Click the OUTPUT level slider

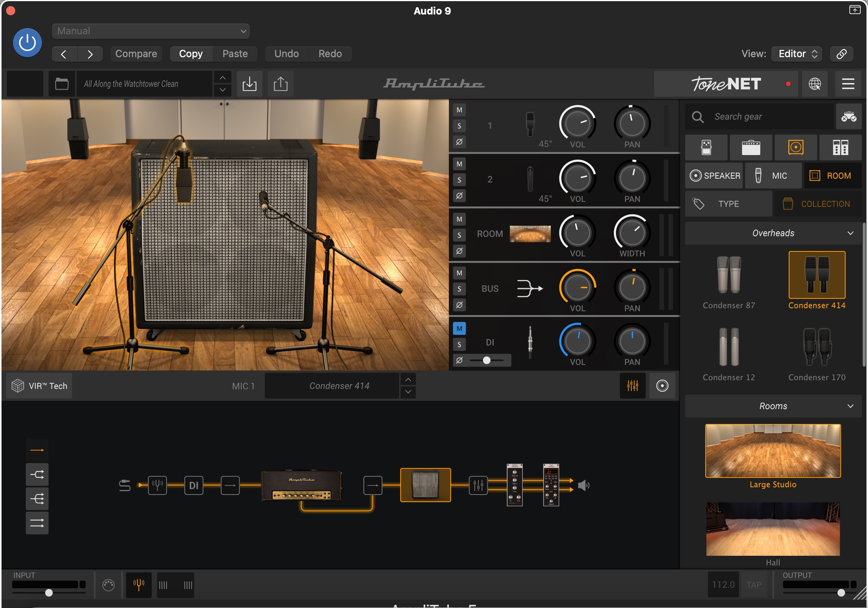point(820,593)
